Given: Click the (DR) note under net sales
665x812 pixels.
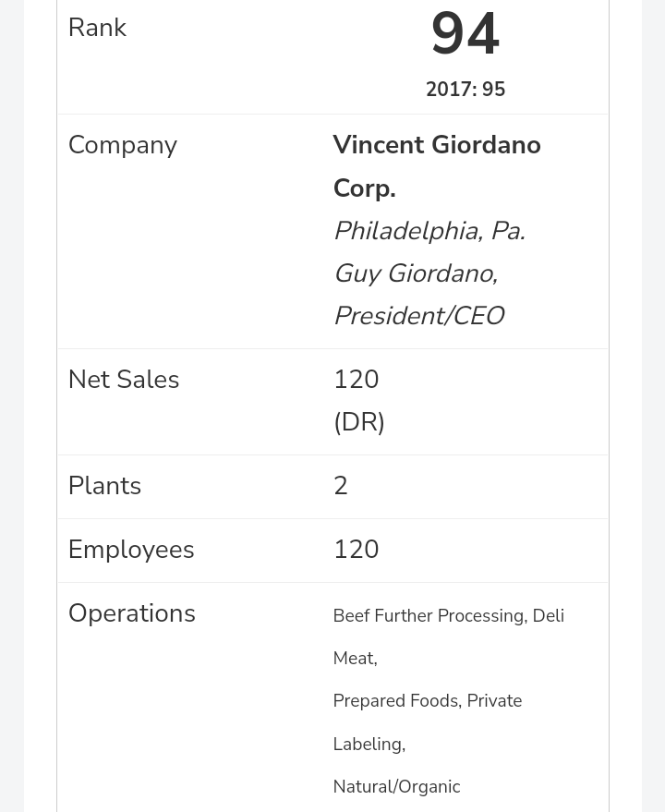Looking at the screenshot, I should pos(358,422).
